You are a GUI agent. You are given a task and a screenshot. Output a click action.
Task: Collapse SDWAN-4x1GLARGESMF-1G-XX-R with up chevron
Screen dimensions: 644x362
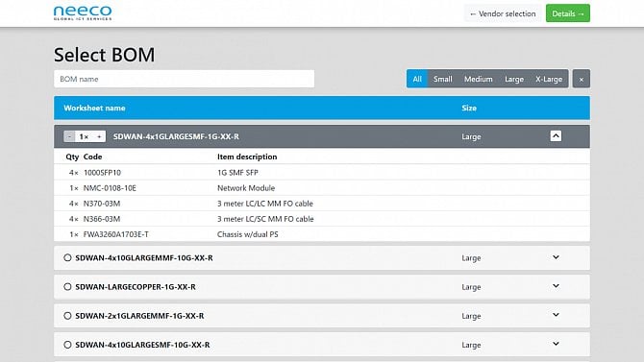pyautogui.click(x=556, y=135)
